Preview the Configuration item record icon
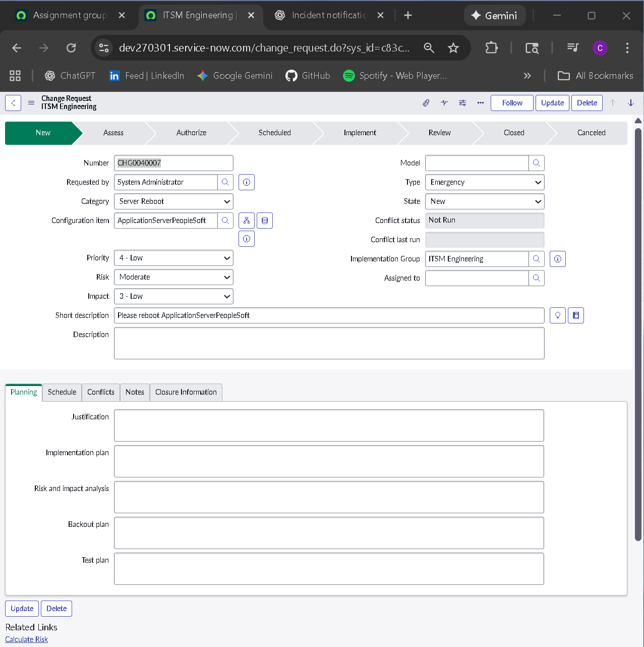644x647 pixels. tap(265, 221)
